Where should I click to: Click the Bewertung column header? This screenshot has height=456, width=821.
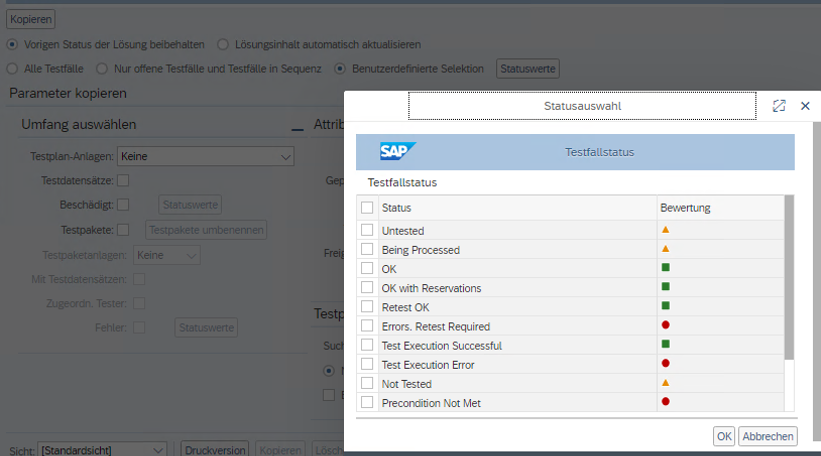pyautogui.click(x=684, y=208)
